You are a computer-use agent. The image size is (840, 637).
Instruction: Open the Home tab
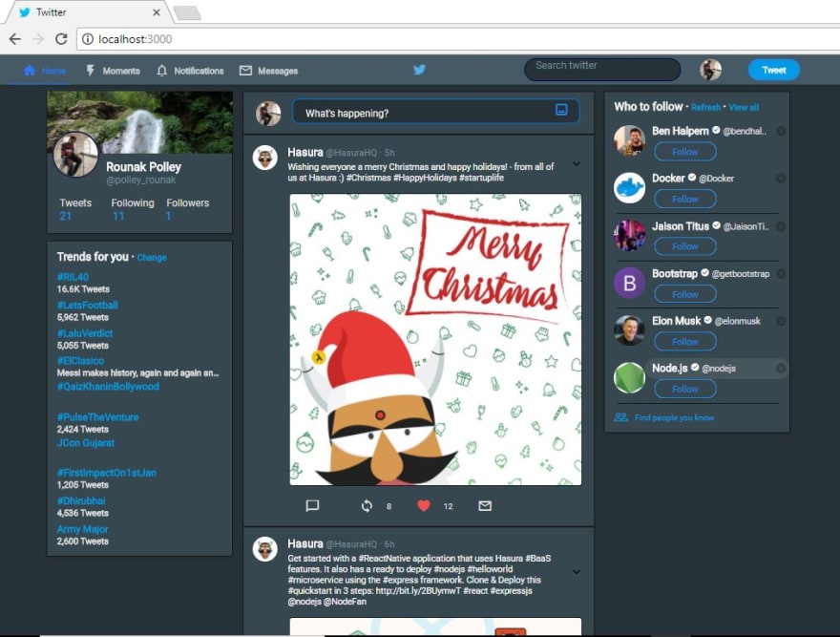(45, 71)
